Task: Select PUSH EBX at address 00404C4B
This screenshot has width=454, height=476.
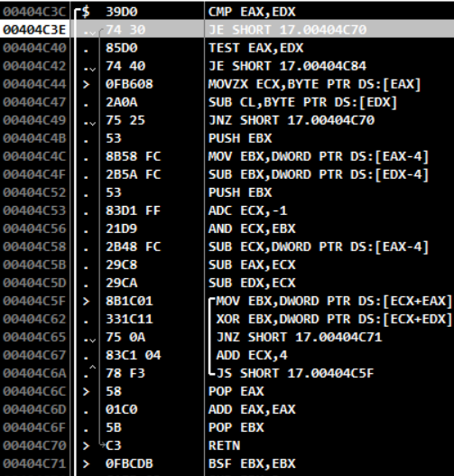Action: coord(240,138)
